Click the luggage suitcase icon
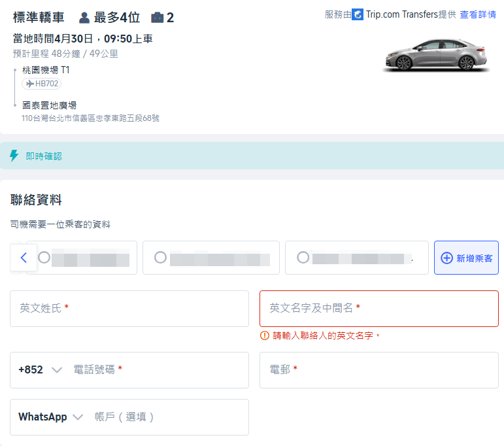 (x=157, y=18)
